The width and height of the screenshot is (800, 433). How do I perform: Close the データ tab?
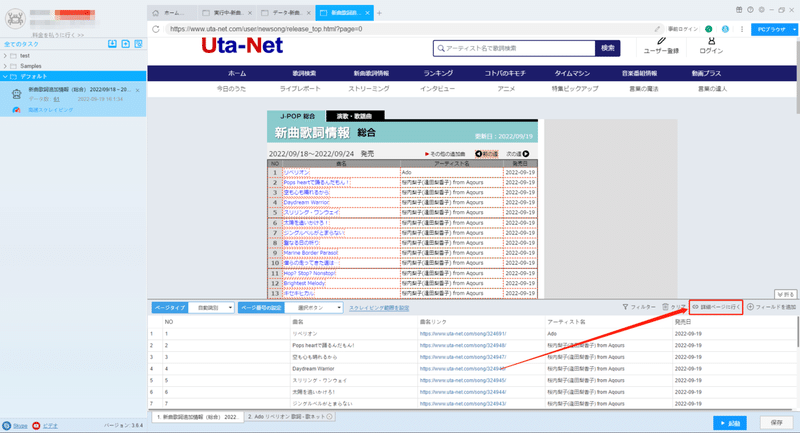coord(308,13)
